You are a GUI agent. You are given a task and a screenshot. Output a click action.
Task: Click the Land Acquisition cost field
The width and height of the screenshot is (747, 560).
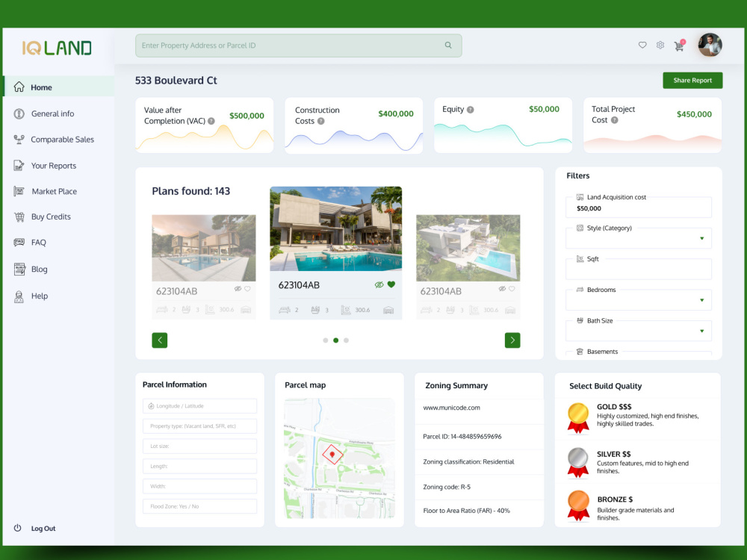[x=639, y=207]
